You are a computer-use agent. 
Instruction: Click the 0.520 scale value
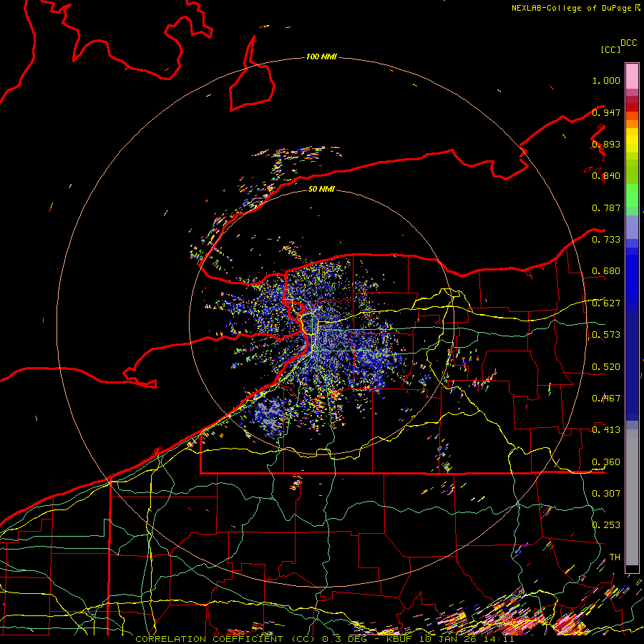(606, 367)
